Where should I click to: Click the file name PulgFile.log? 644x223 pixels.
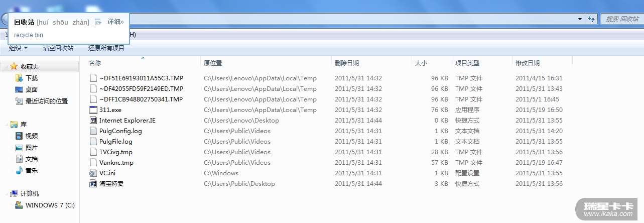[x=116, y=142]
